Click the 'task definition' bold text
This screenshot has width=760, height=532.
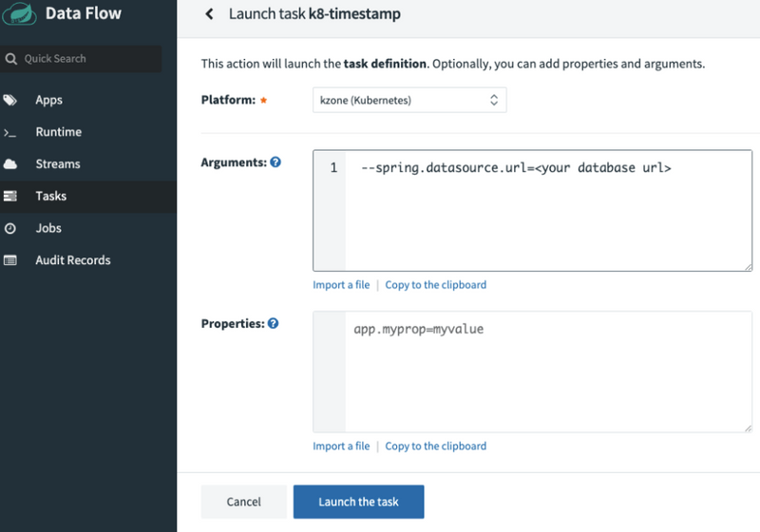(385, 64)
